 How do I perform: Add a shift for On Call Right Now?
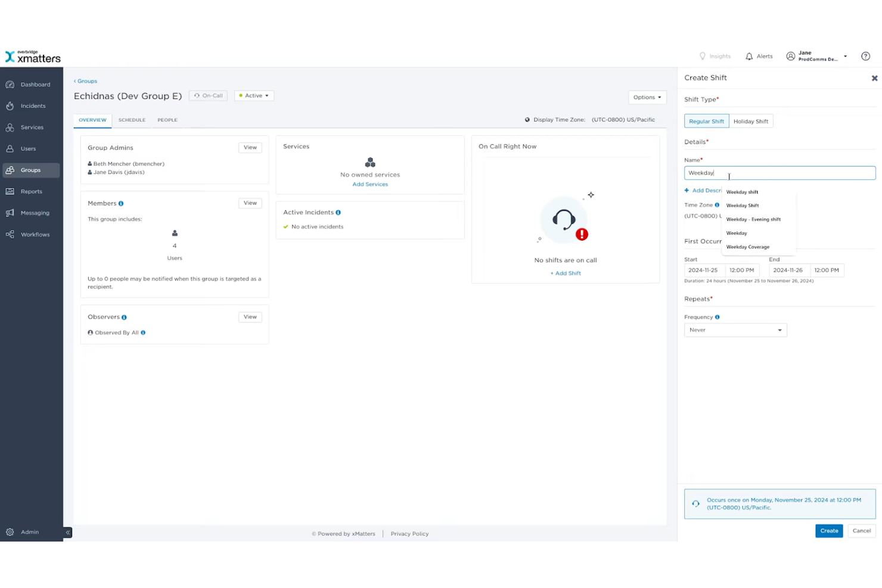pyautogui.click(x=565, y=273)
